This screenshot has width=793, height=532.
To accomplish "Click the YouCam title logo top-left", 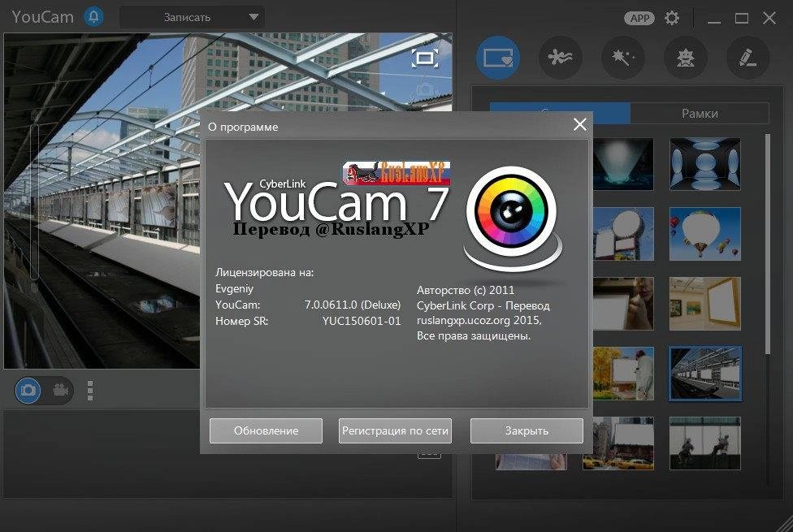I will pyautogui.click(x=42, y=17).
